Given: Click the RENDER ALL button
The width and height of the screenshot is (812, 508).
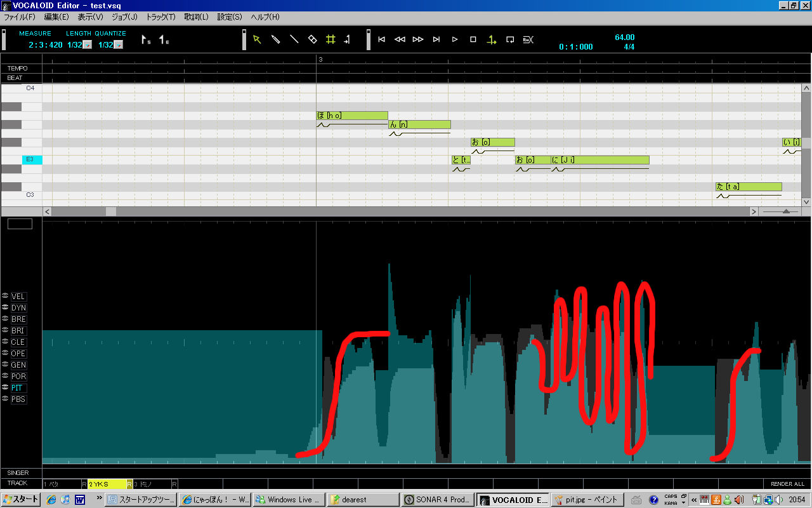Looking at the screenshot, I should pyautogui.click(x=787, y=484).
